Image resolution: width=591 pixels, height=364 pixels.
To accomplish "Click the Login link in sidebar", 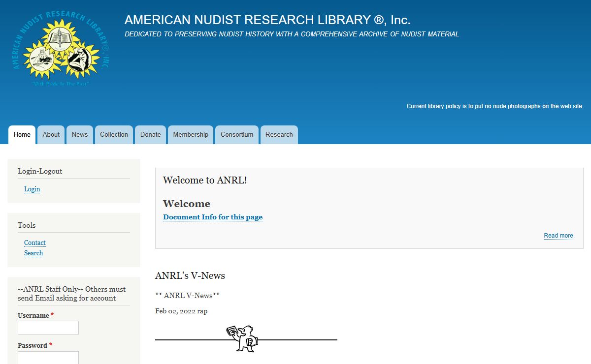I will [x=32, y=189].
